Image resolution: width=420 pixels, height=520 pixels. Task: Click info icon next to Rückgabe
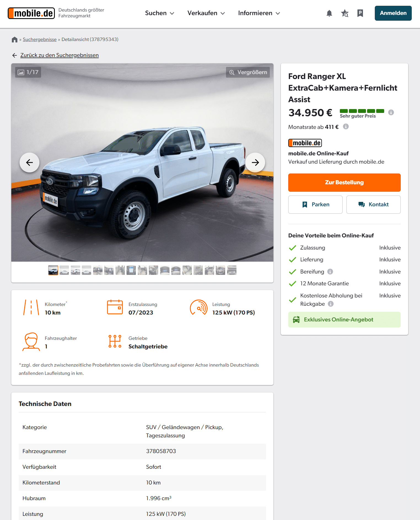(x=331, y=304)
